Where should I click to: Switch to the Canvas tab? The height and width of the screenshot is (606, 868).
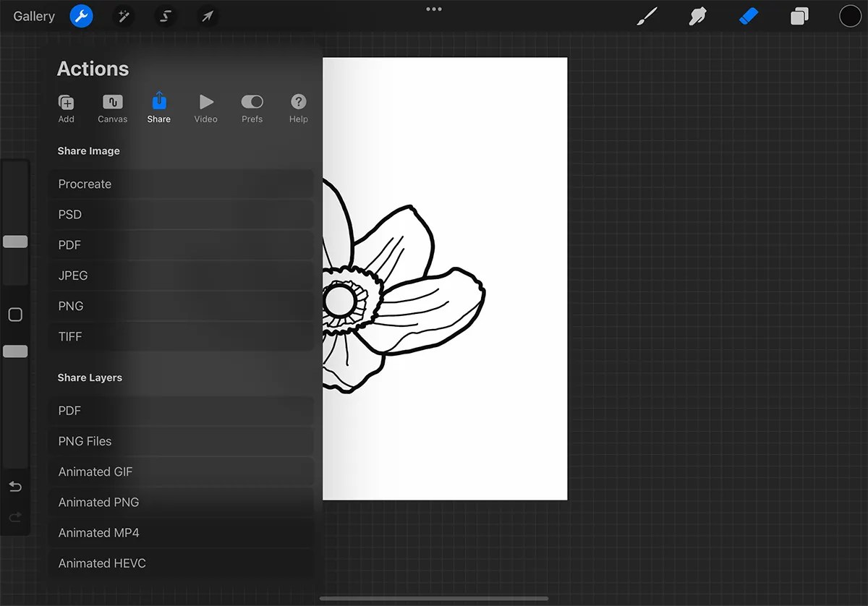click(x=112, y=107)
